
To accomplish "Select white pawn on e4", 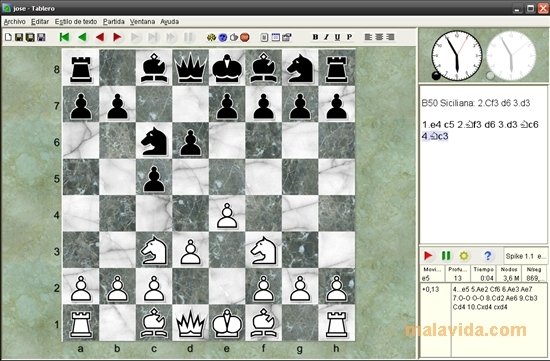I will tap(227, 215).
